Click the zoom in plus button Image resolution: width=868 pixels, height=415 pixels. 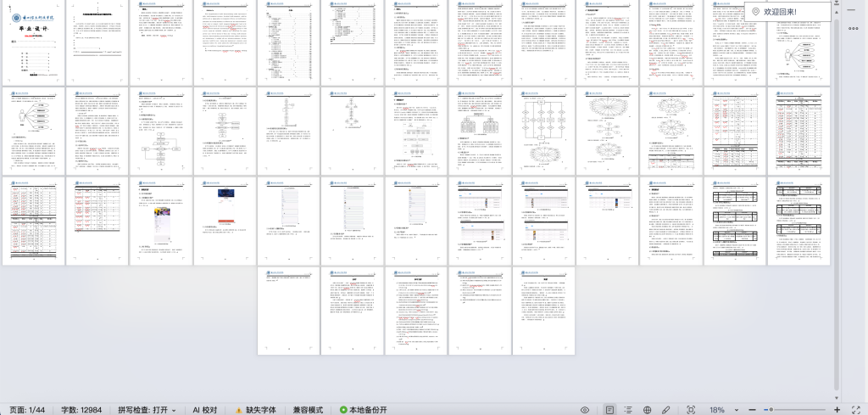point(837,410)
